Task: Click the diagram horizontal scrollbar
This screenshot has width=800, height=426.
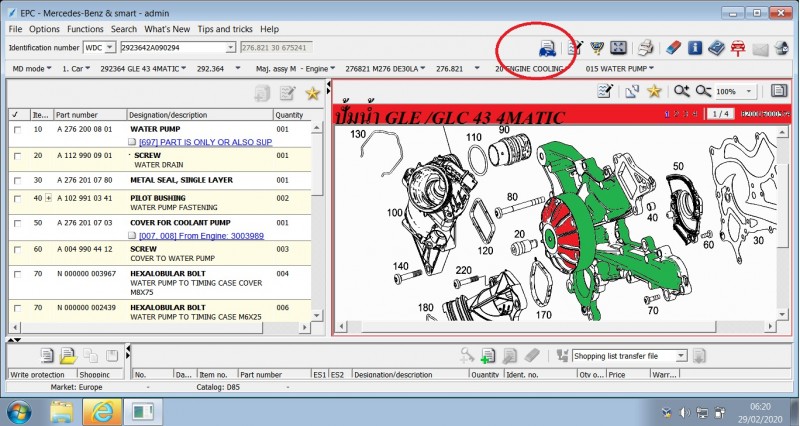Action: point(555,325)
